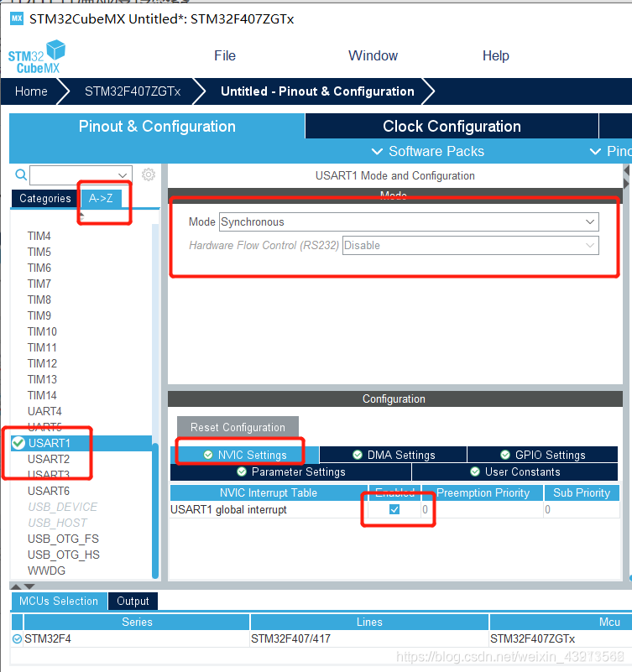Open the NVIC Settings tab
The height and width of the screenshot is (672, 632).
coord(245,455)
